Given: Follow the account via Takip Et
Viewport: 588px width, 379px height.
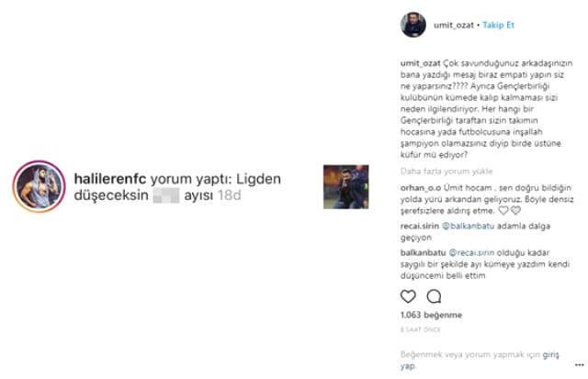Looking at the screenshot, I should 498,25.
